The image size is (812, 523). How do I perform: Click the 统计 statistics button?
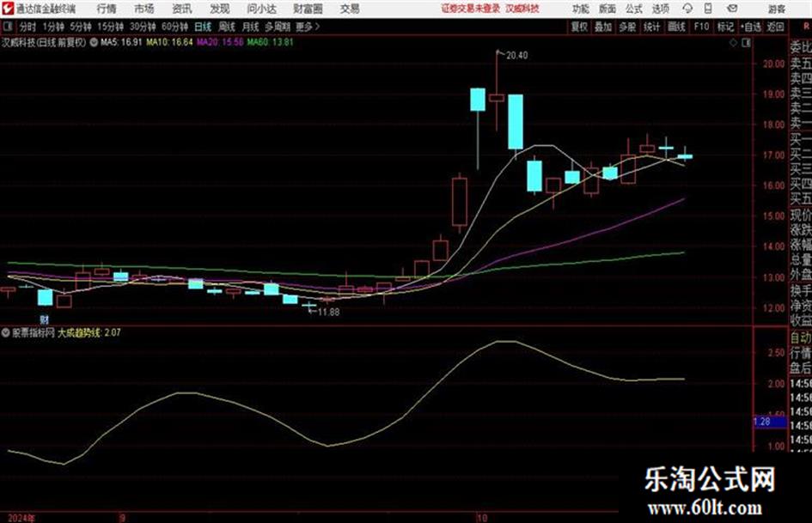(x=651, y=27)
